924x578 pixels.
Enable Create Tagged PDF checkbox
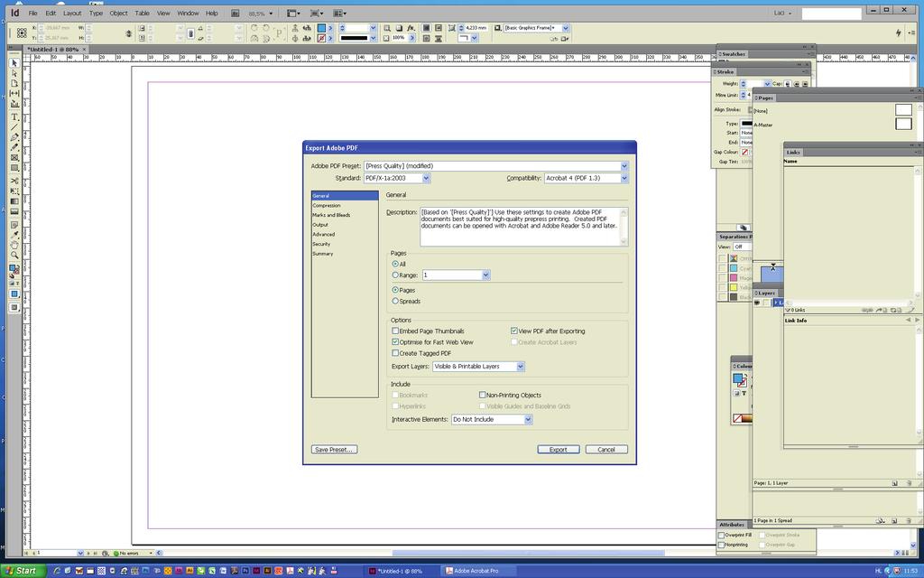coord(395,353)
